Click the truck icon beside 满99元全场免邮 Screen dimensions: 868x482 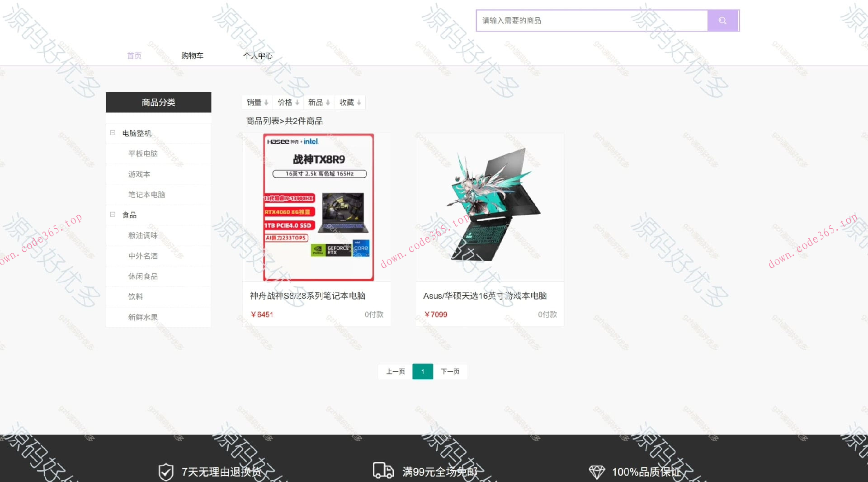tap(383, 472)
